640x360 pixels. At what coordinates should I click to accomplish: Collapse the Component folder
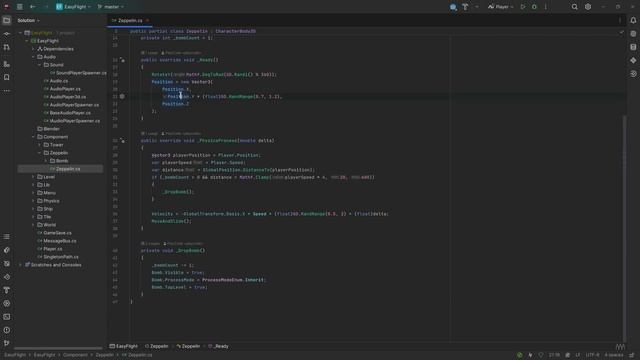pos(33,137)
